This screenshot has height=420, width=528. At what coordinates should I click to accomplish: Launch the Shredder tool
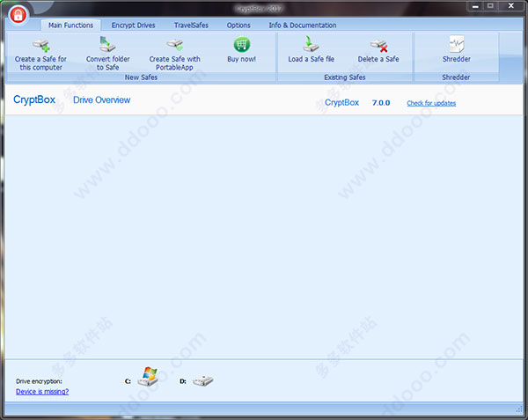(456, 49)
